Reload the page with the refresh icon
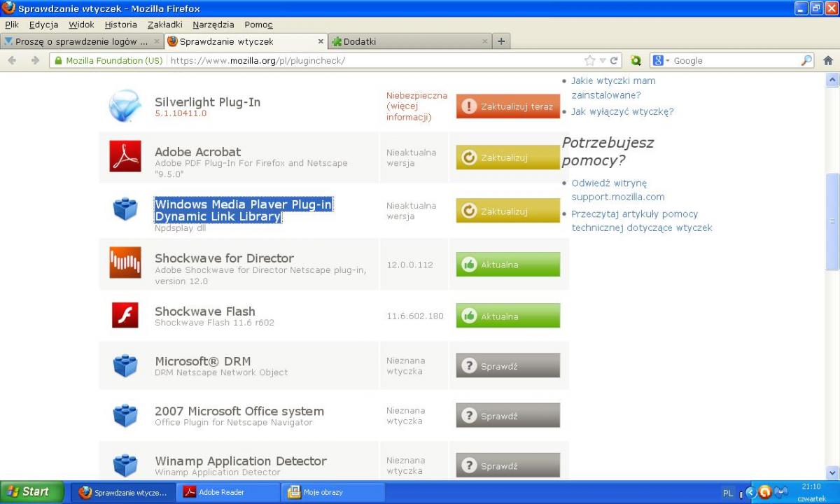 click(614, 61)
